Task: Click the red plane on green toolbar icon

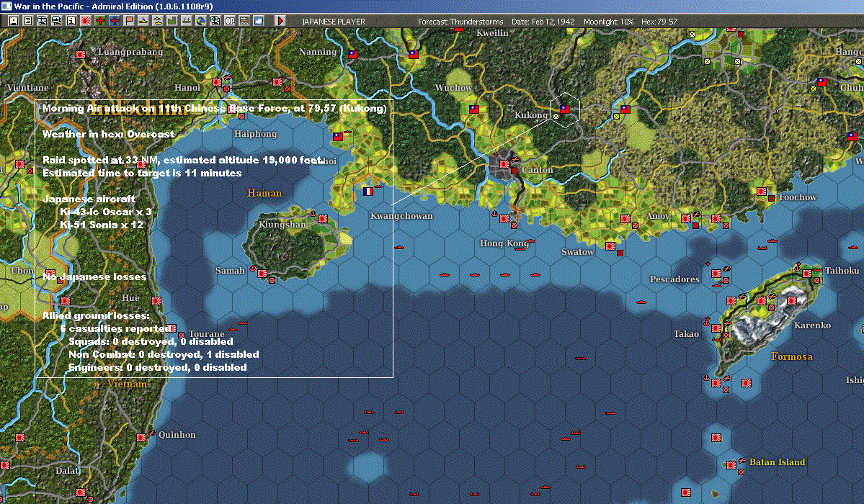Action: (99, 21)
